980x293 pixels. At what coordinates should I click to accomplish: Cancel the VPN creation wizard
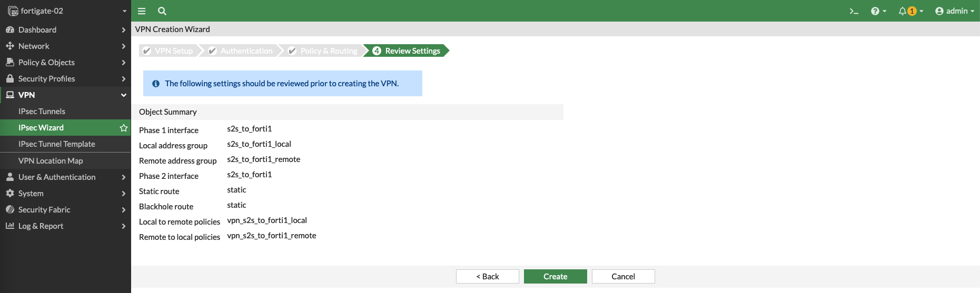tap(623, 277)
